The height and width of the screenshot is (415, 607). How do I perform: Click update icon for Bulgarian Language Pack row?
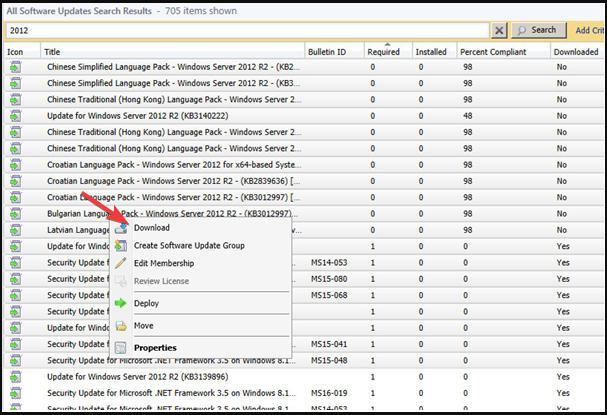click(x=15, y=214)
